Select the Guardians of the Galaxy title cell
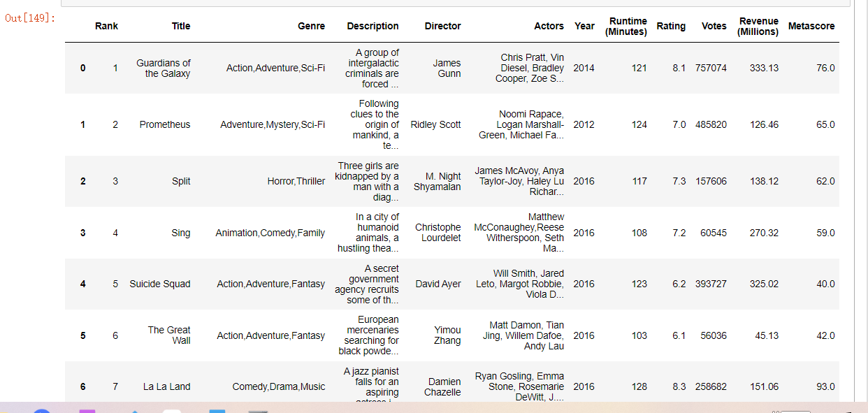The width and height of the screenshot is (868, 413). pos(164,68)
